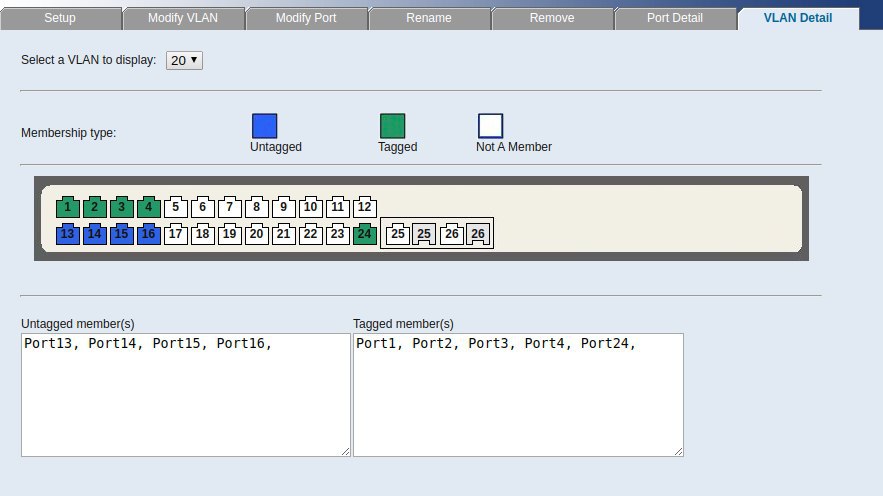The height and width of the screenshot is (496, 883).
Task: Click inside the Tagged members text box
Action: (x=518, y=395)
